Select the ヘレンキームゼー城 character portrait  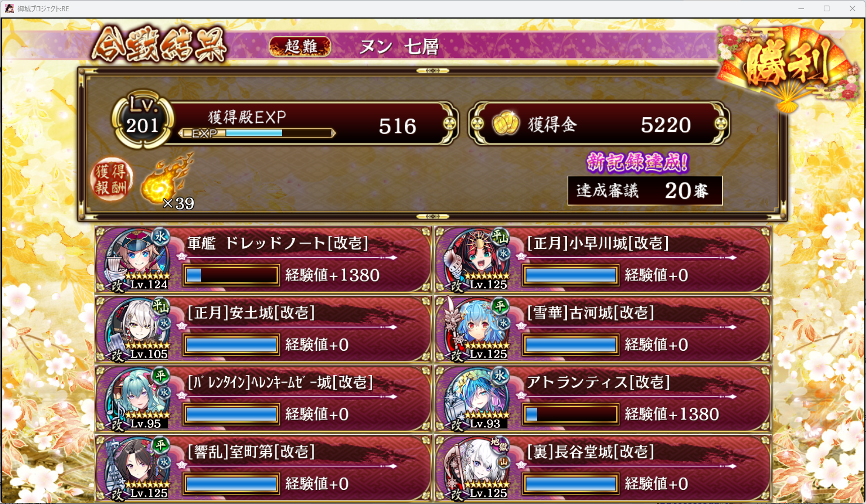[x=137, y=399]
